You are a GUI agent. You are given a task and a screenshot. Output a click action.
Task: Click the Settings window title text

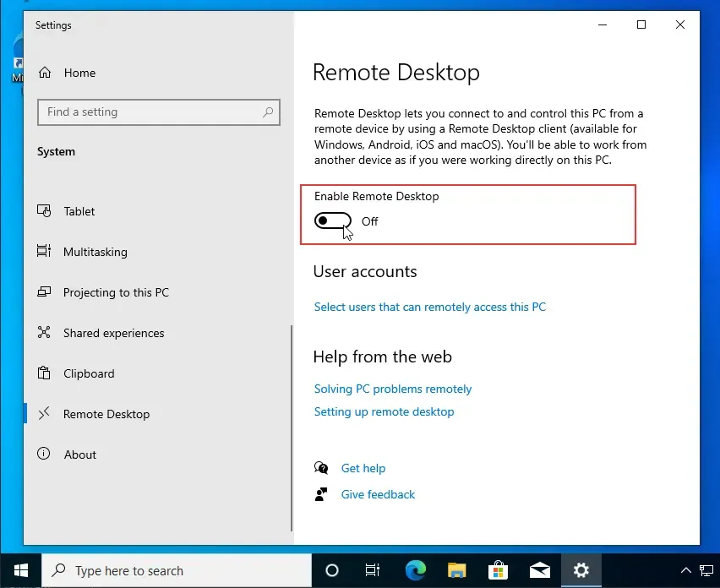click(53, 25)
